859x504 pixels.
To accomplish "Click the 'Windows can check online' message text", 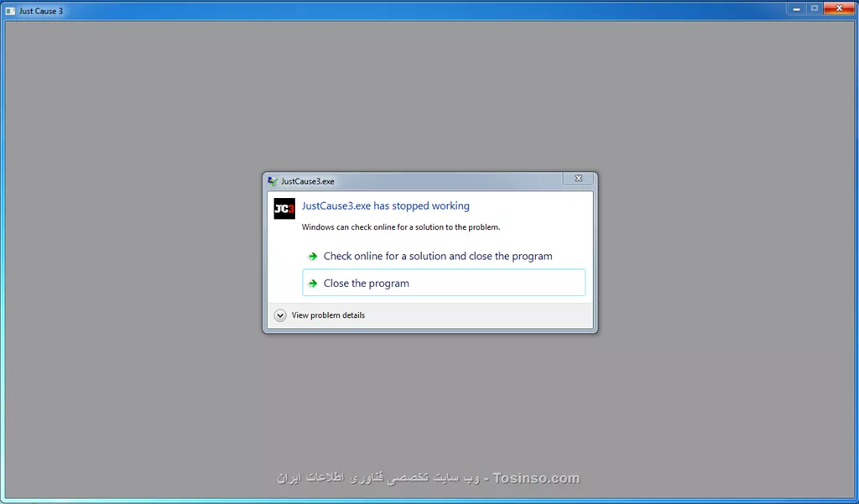I will tap(401, 226).
